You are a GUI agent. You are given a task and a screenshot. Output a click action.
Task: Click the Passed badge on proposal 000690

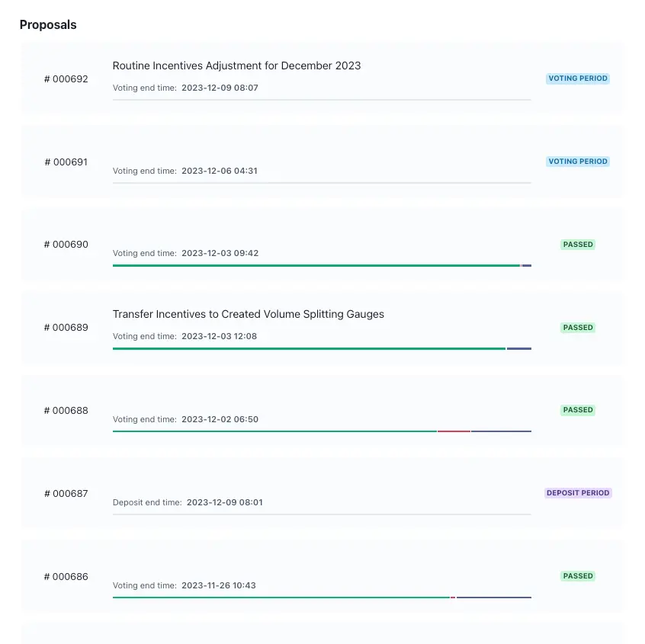(578, 245)
